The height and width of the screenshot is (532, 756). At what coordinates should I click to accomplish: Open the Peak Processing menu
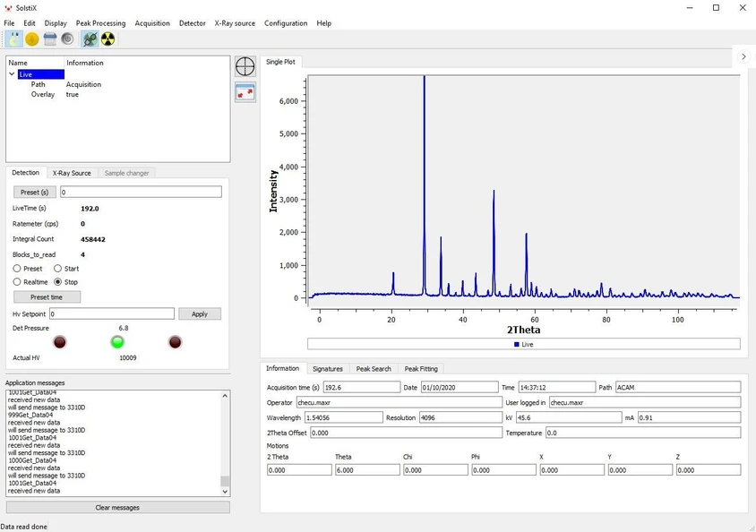(x=99, y=23)
